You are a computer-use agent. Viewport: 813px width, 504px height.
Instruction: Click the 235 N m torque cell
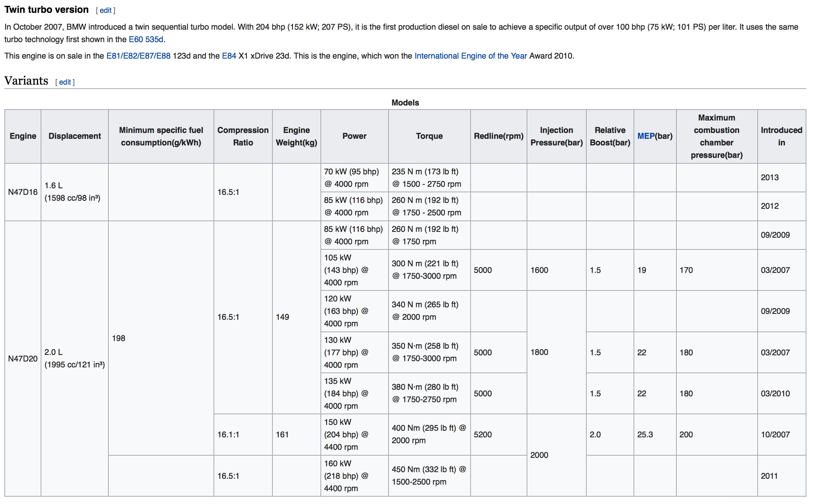429,178
